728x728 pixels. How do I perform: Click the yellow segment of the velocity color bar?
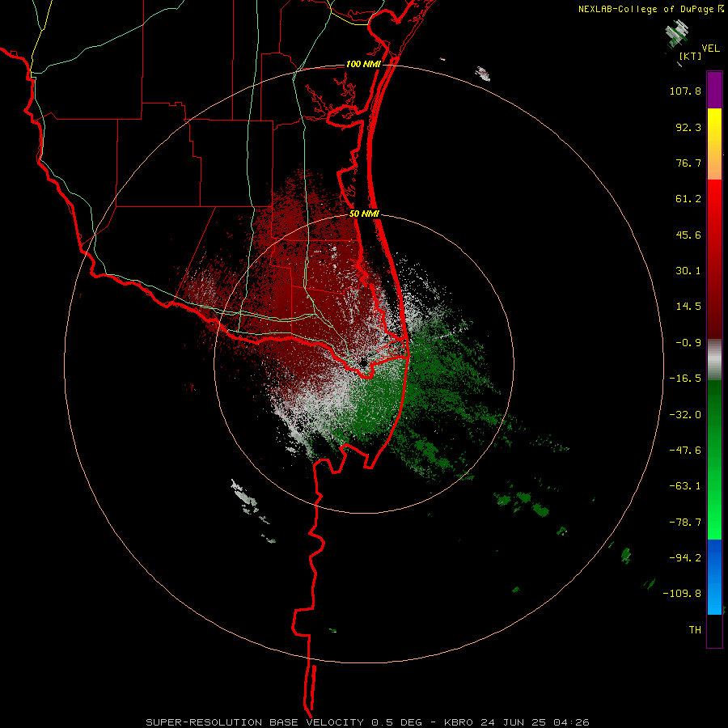click(714, 125)
